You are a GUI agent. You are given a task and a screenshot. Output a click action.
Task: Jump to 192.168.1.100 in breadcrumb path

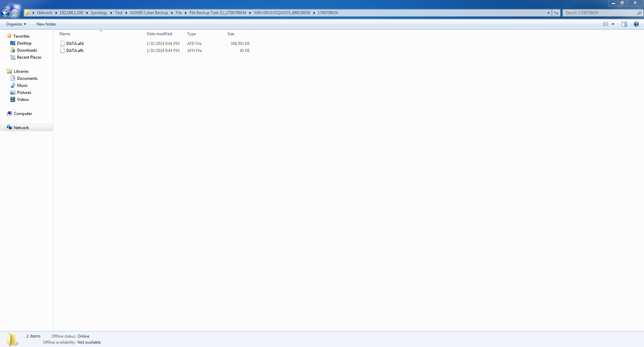click(71, 13)
